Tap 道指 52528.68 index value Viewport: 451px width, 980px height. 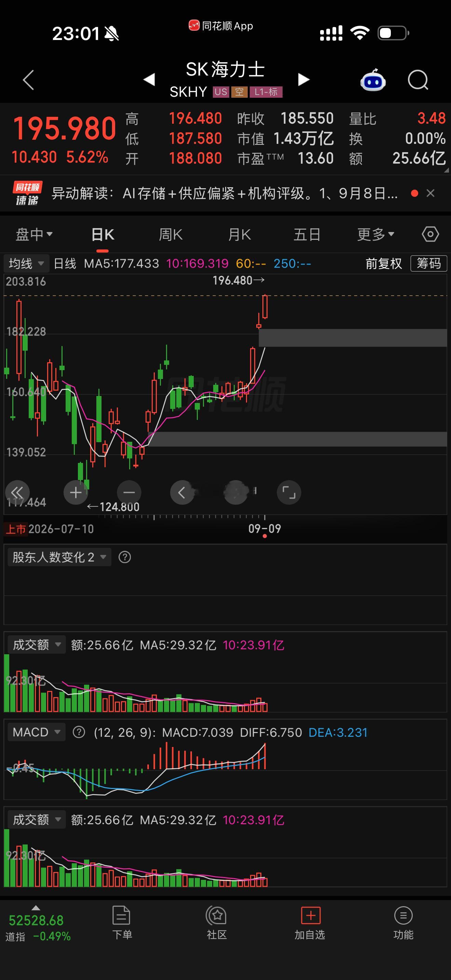[x=36, y=921]
